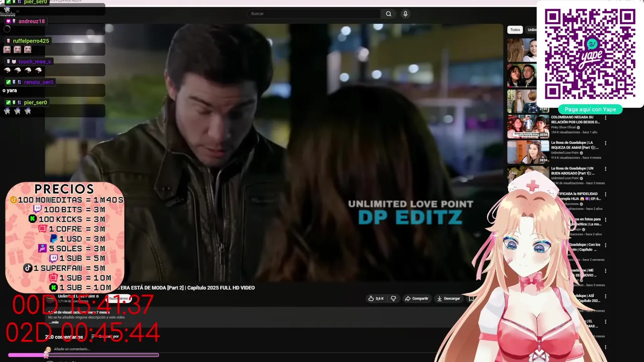644x362 pixels.
Task: Click the Yape QR code image
Action: [590, 54]
